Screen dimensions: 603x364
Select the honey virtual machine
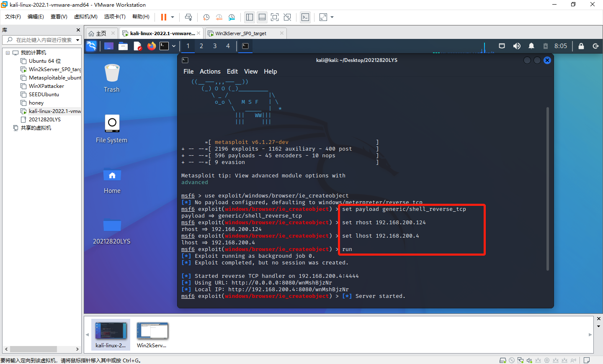32,103
